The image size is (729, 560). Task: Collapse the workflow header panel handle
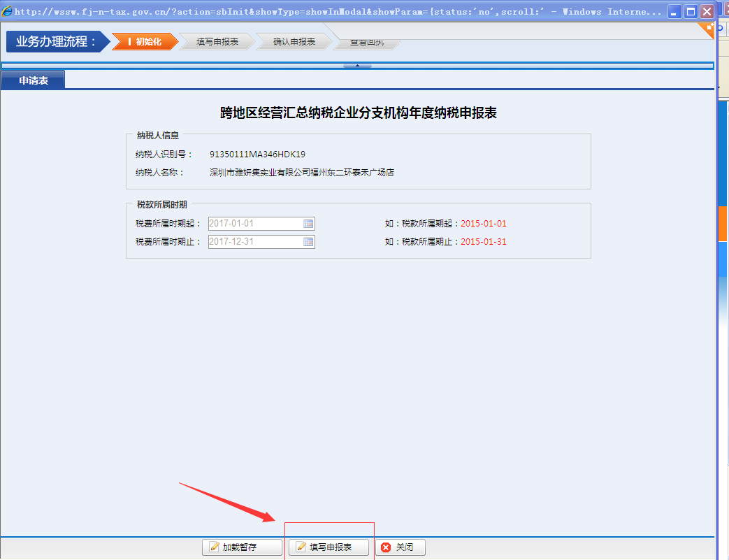point(357,66)
